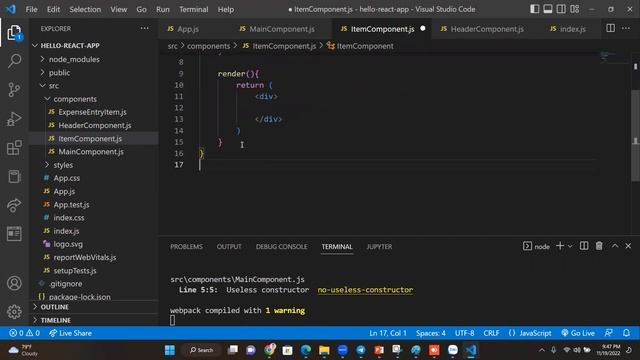This screenshot has height=360, width=640.
Task: Click the Explorer more actions ellipsis
Action: click(144, 29)
